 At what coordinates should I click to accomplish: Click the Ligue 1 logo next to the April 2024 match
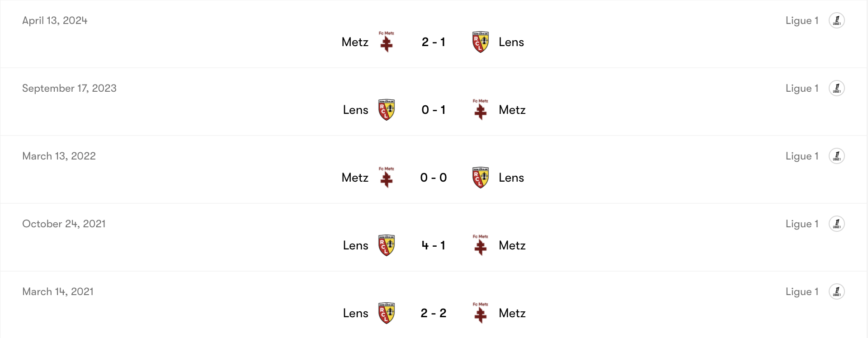click(837, 20)
